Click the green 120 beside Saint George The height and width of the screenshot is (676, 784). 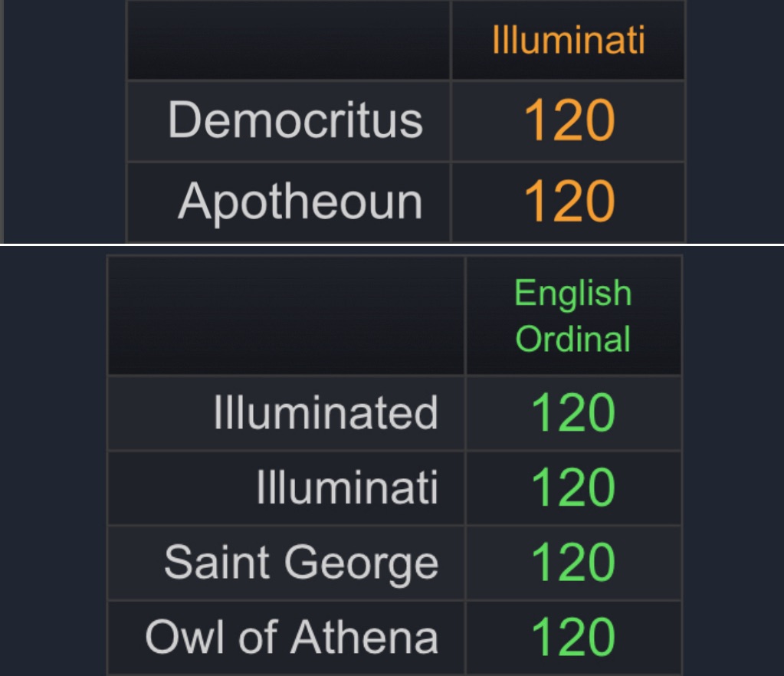pos(572,563)
